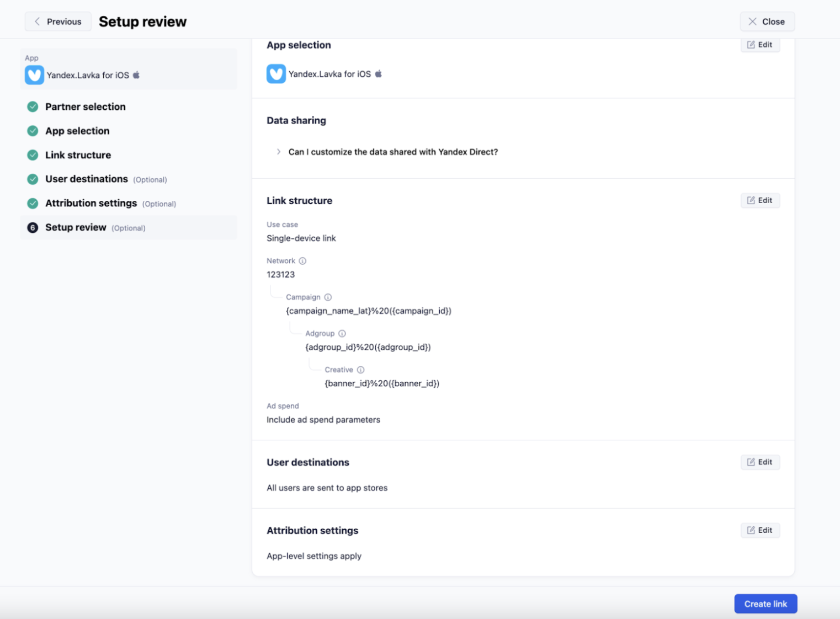Go to the Link structure step

tap(78, 155)
